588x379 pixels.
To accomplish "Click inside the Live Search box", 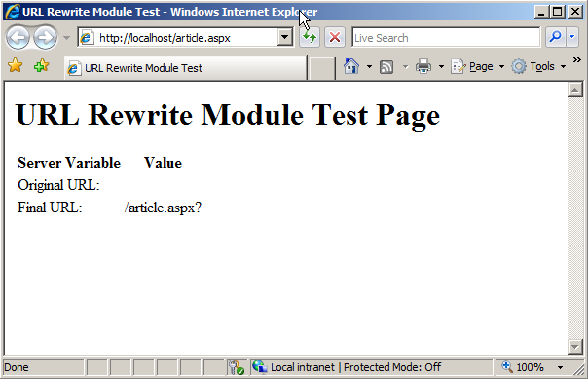I will (x=446, y=38).
